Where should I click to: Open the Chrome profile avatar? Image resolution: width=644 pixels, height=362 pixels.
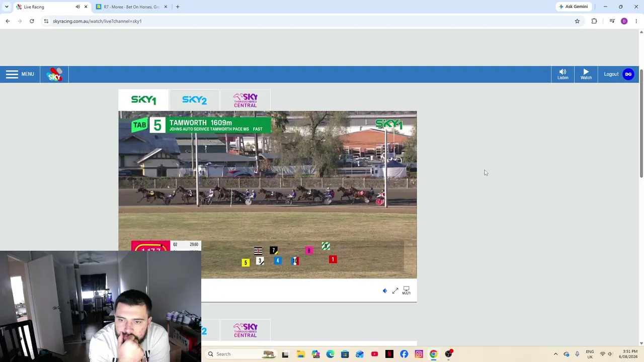(624, 21)
